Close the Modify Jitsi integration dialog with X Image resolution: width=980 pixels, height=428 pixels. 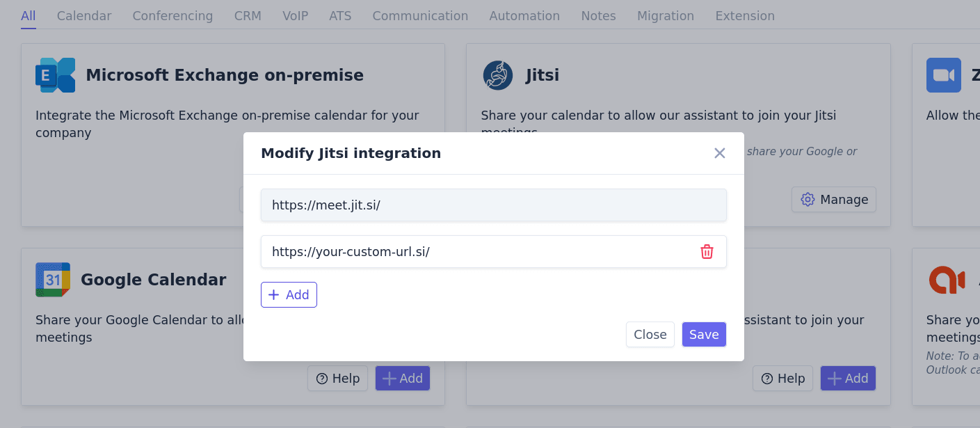click(x=719, y=153)
